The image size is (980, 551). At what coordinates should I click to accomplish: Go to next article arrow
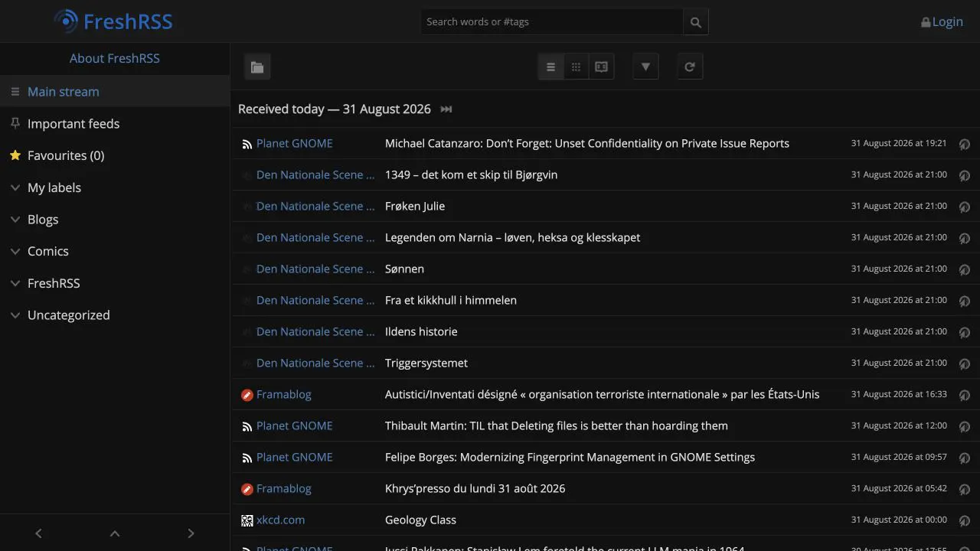pos(191,533)
